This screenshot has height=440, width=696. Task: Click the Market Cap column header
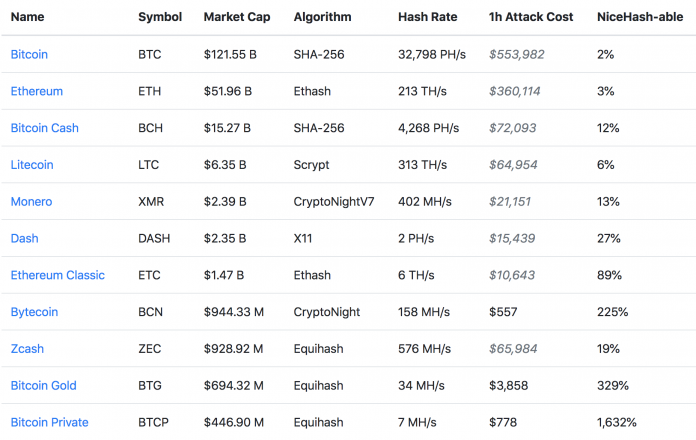[237, 17]
